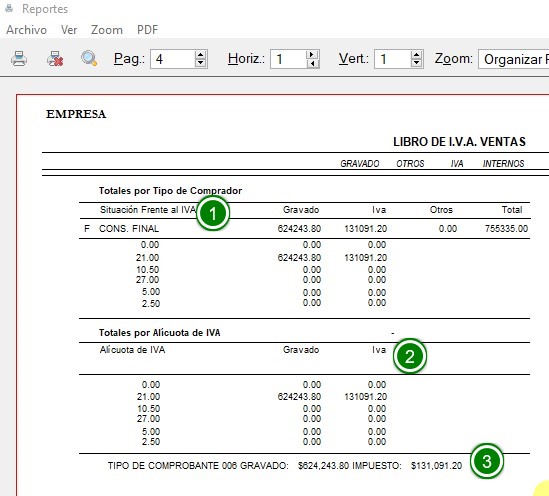Click the OTROS column header

tap(410, 163)
